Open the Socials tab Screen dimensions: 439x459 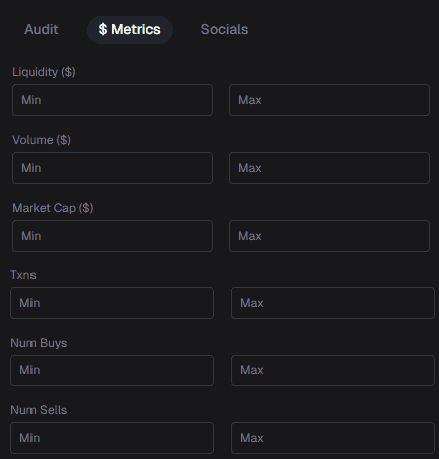coord(224,29)
